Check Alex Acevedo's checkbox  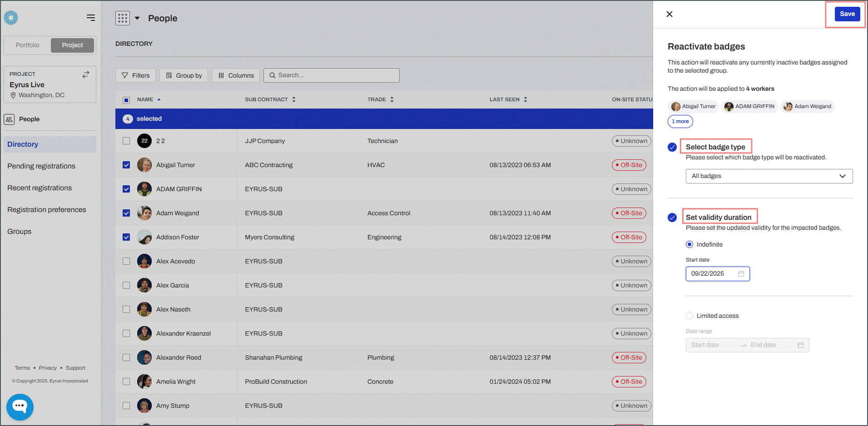pos(126,261)
